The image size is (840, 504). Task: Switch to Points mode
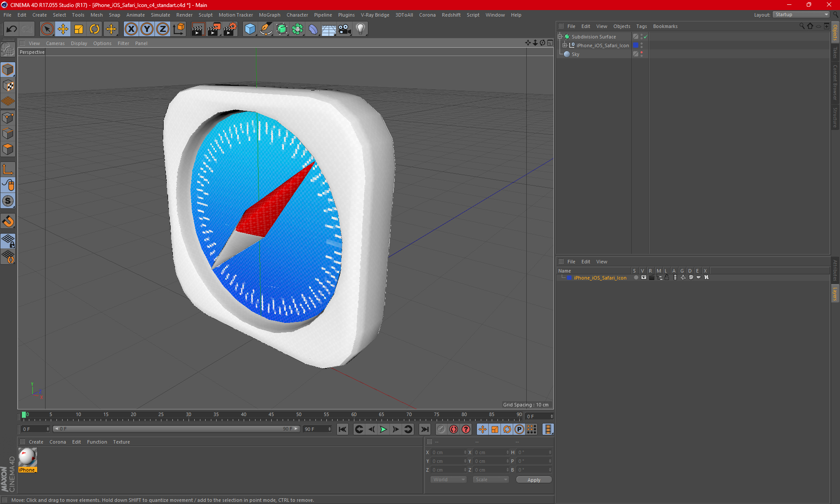[x=8, y=118]
